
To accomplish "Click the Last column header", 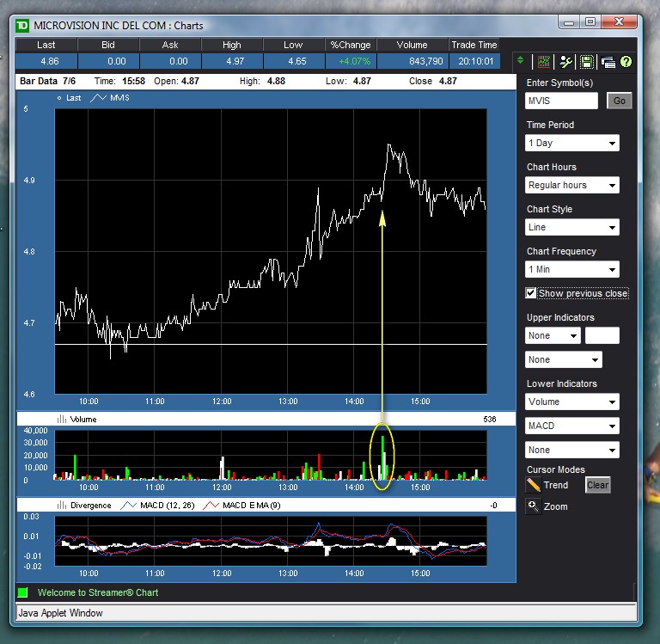I will coord(46,45).
